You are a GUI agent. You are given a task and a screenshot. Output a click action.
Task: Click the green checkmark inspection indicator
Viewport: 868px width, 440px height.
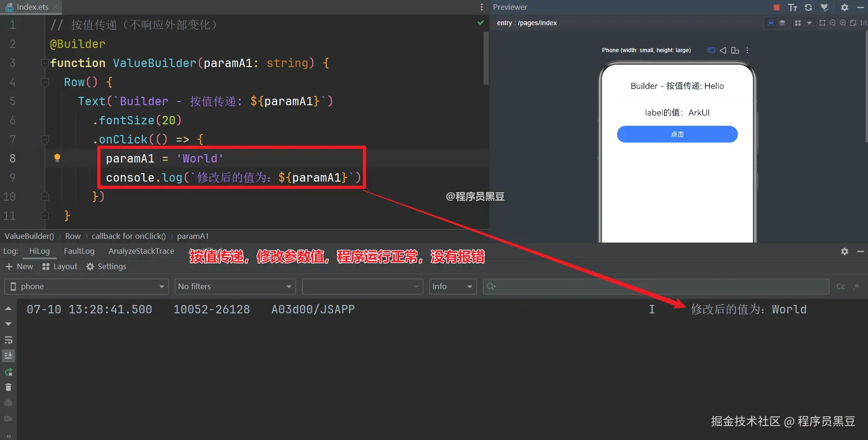(x=481, y=23)
